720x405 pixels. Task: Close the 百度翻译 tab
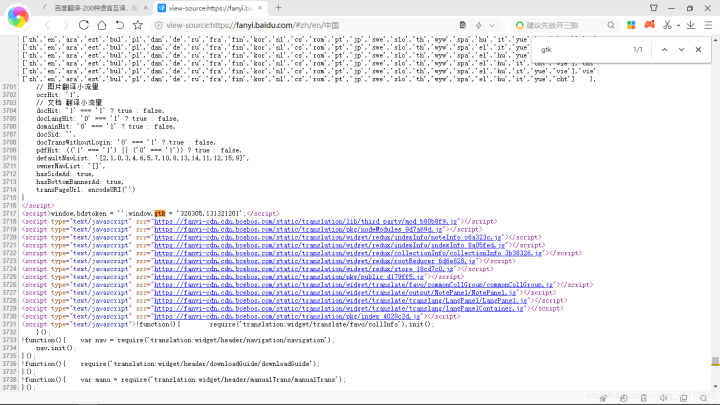(146, 8)
